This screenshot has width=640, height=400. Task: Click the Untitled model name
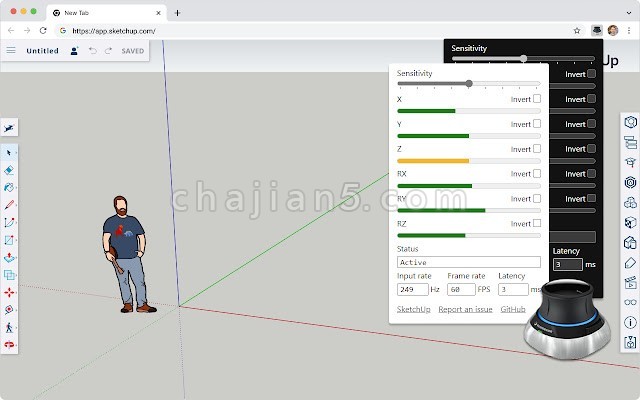tap(42, 51)
